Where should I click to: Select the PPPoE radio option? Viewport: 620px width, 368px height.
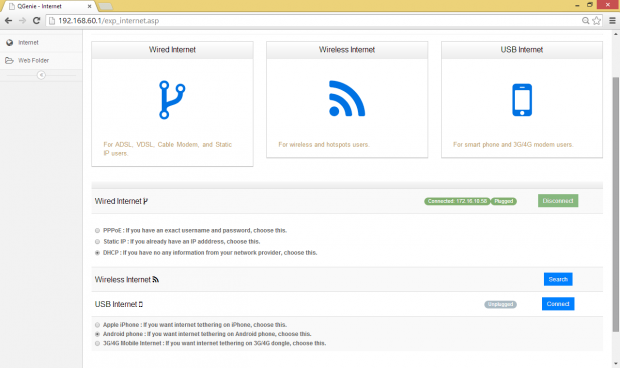coord(97,230)
